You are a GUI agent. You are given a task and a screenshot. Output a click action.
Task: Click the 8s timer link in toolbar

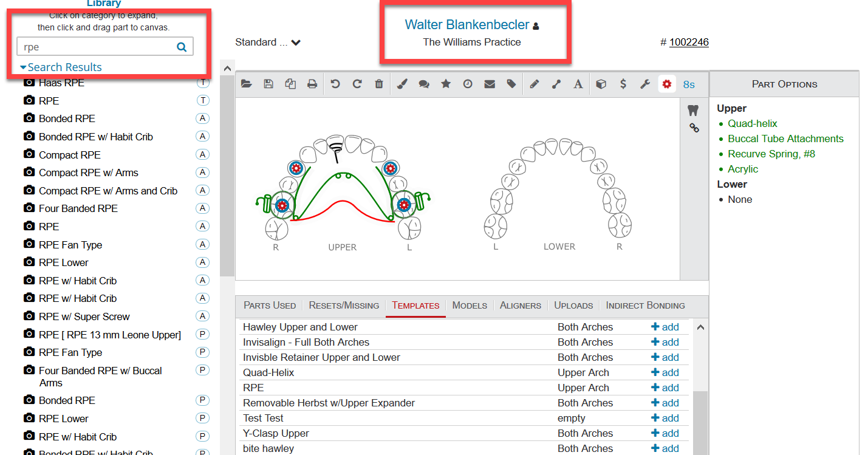click(x=689, y=84)
